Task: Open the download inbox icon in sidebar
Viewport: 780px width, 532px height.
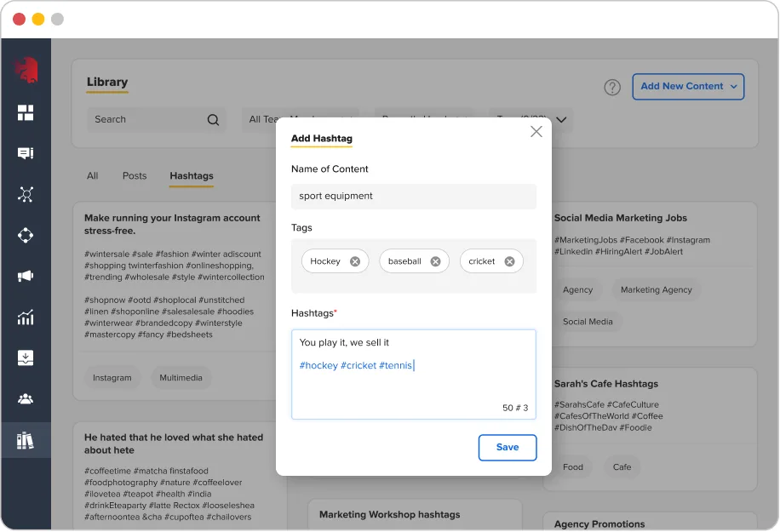Action: coord(26,358)
